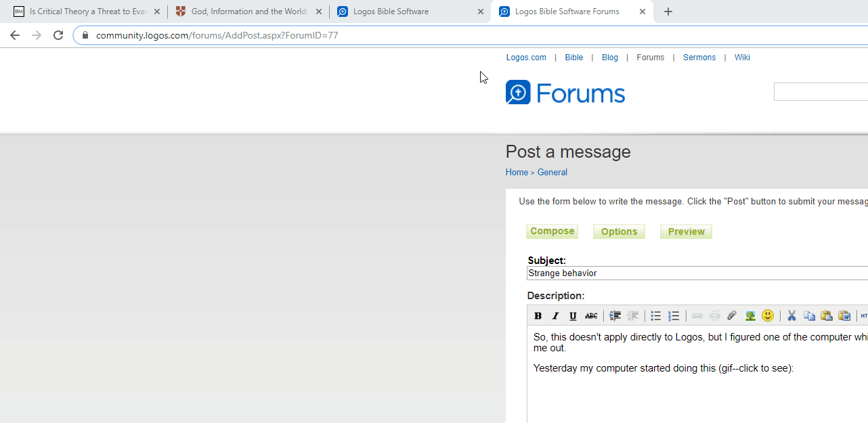Click the "Post a message" heading

click(568, 152)
